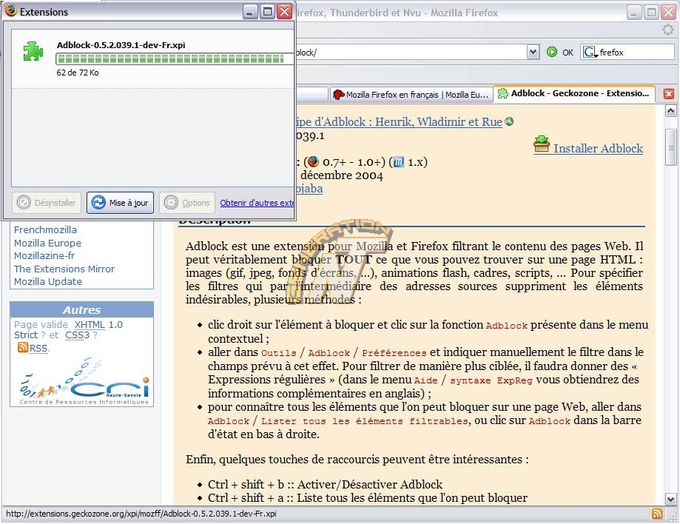Click the Nvu compatibility icon near 1.x
The image size is (680, 524).
tap(399, 162)
